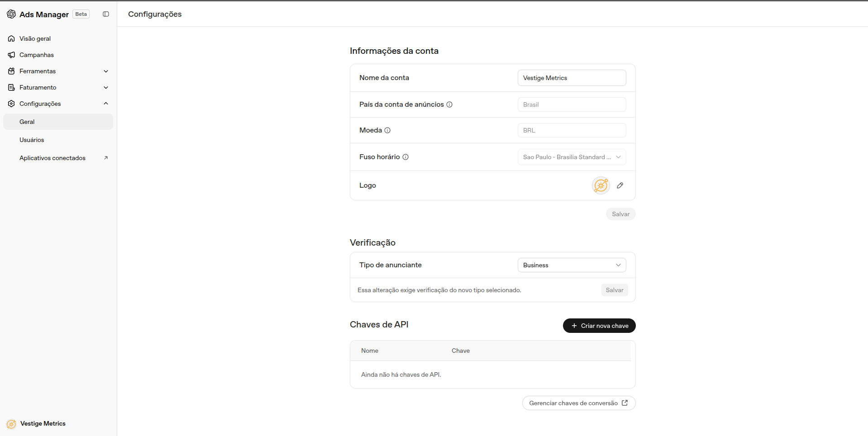This screenshot has width=868, height=436.
Task: Click info icon next to Moeda
Action: click(x=387, y=130)
